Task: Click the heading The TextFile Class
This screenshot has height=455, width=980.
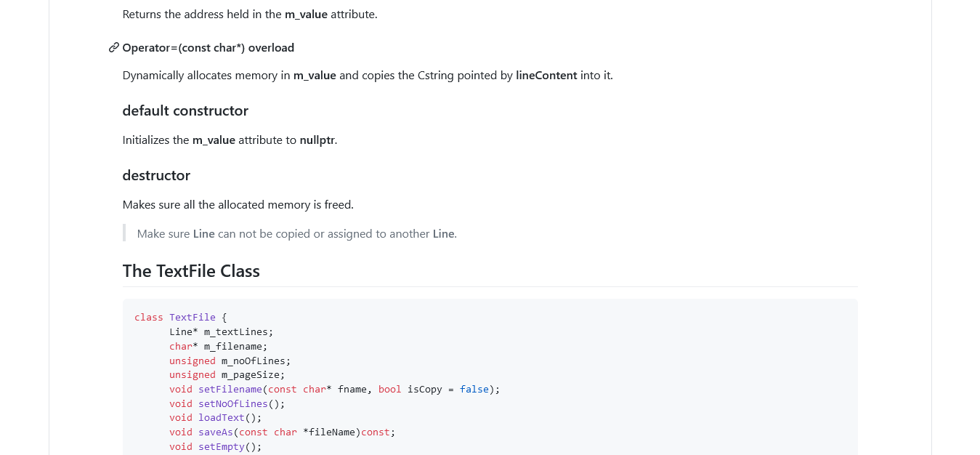Action: (x=191, y=270)
